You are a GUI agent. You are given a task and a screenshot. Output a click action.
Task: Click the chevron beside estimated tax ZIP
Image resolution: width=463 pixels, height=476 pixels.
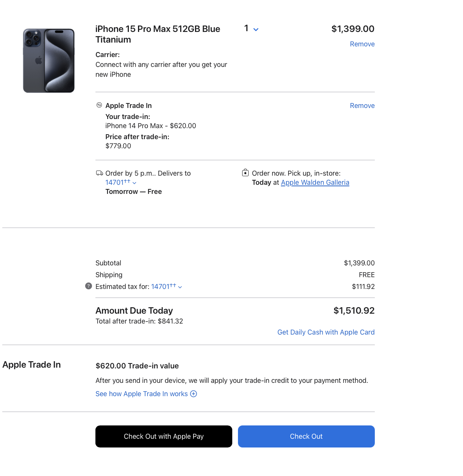[x=180, y=287]
